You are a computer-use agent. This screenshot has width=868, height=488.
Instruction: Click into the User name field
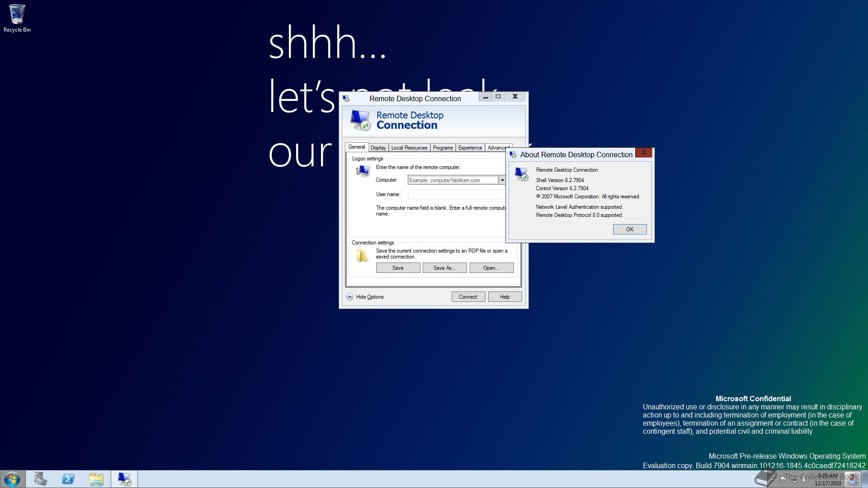click(x=457, y=194)
